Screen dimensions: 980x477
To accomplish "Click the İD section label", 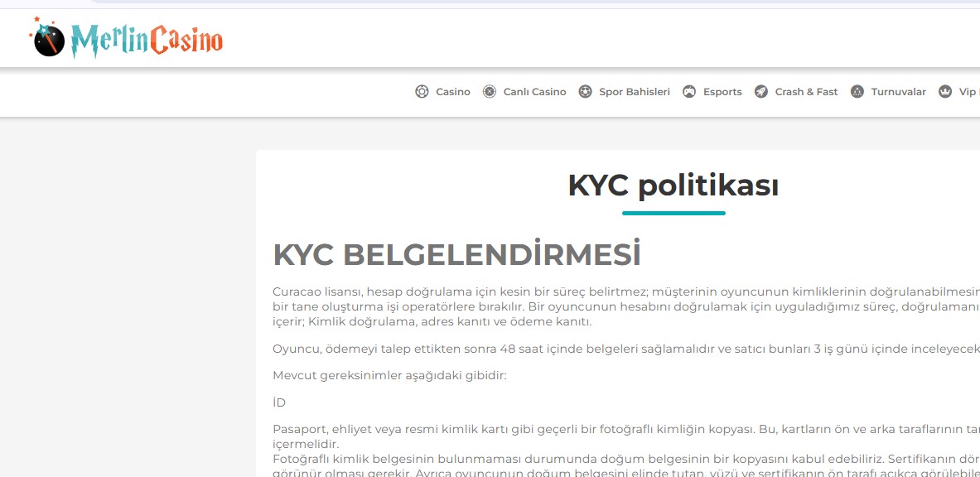I will 279,402.
